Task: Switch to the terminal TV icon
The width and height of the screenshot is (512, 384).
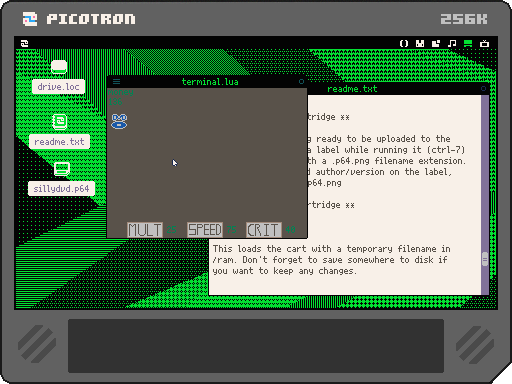Action: pyautogui.click(x=484, y=43)
